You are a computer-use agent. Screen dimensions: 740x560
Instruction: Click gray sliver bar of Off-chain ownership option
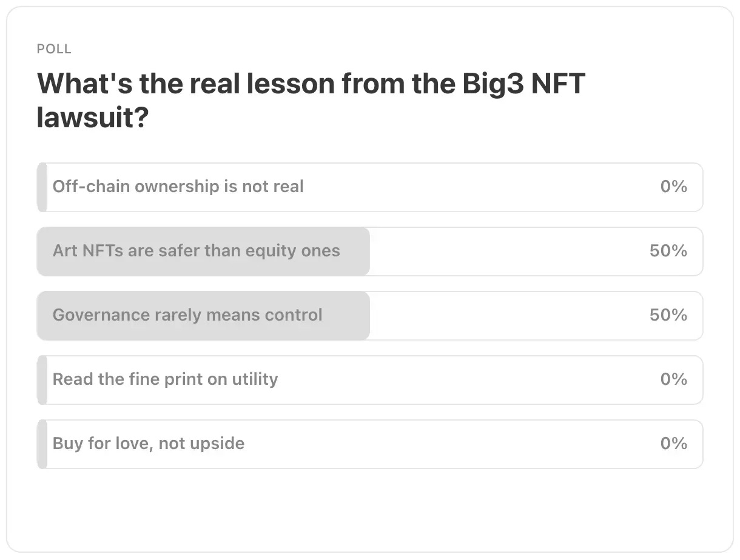click(42, 187)
